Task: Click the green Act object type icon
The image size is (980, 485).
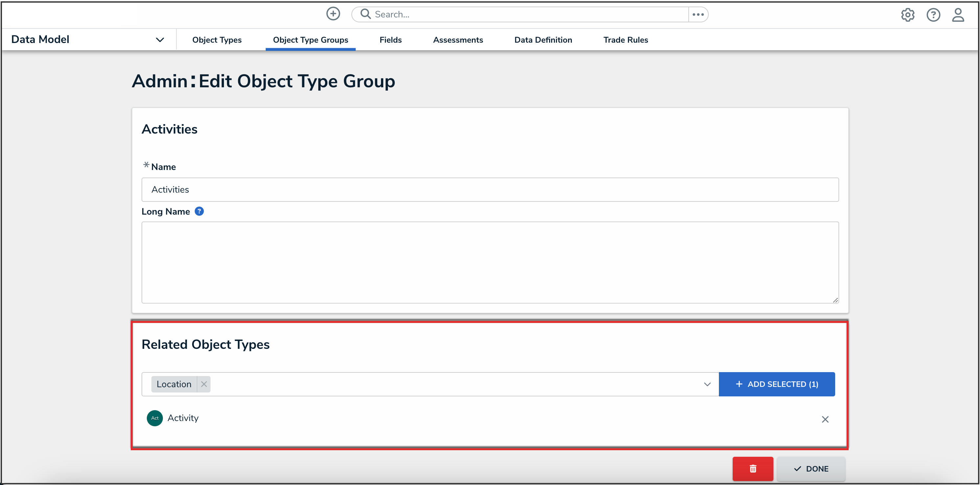Action: point(154,418)
